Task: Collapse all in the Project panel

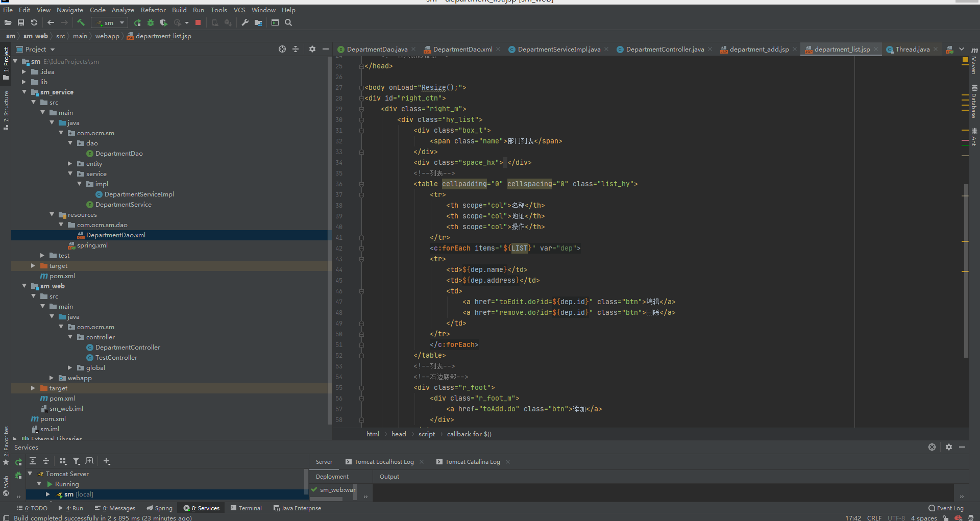Action: click(x=296, y=49)
